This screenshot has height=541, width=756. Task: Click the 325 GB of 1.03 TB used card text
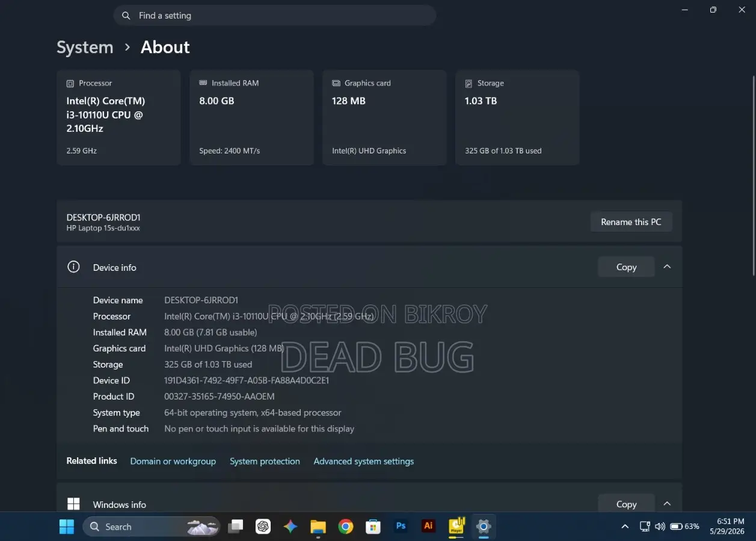point(503,151)
